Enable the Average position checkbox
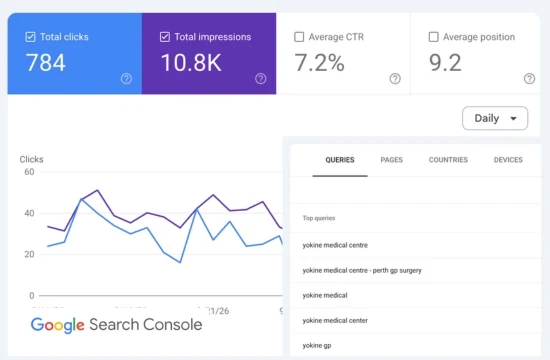 [434, 37]
